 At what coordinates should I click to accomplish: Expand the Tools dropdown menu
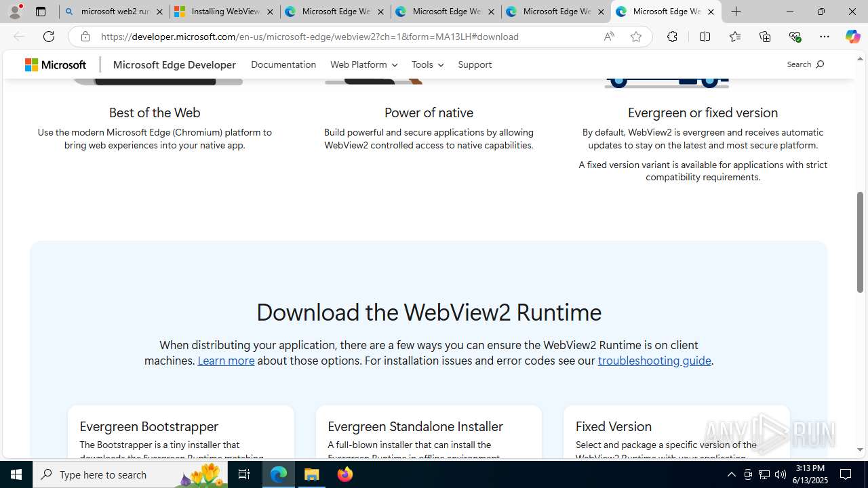click(x=427, y=64)
